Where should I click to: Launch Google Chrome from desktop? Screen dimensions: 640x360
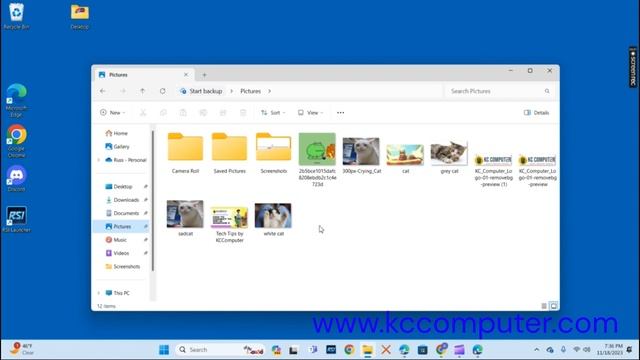coord(16,141)
